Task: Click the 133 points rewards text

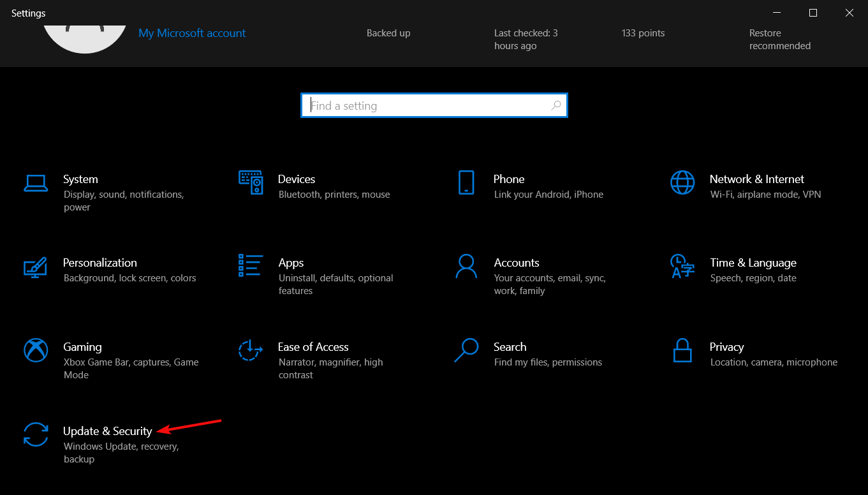Action: pyautogui.click(x=643, y=33)
